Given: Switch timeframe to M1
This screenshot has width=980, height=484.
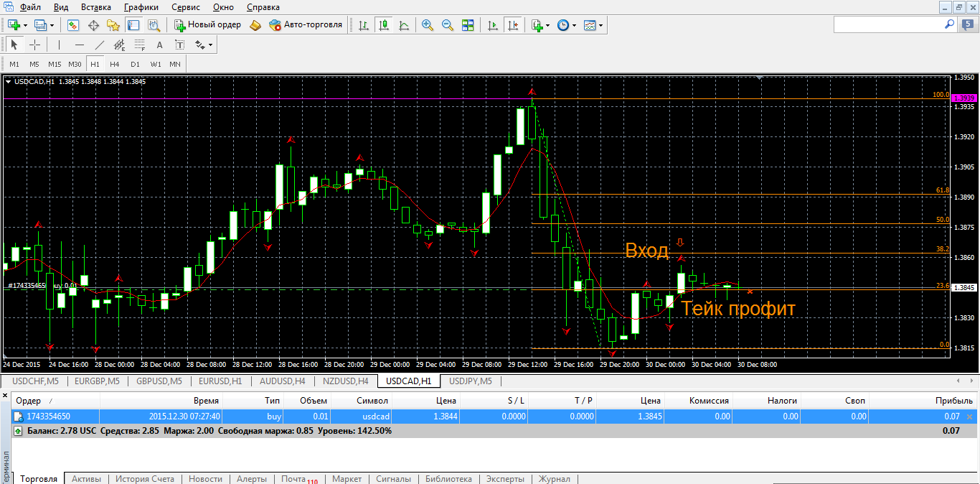Looking at the screenshot, I should [14, 64].
